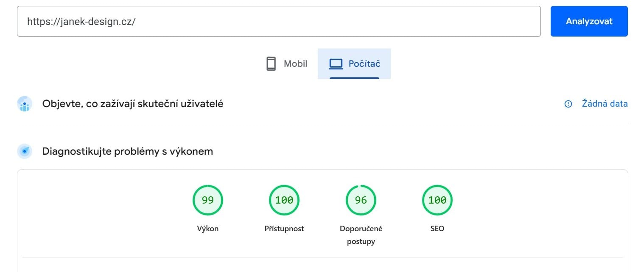
Task: Click the Analyzovat button
Action: click(589, 21)
